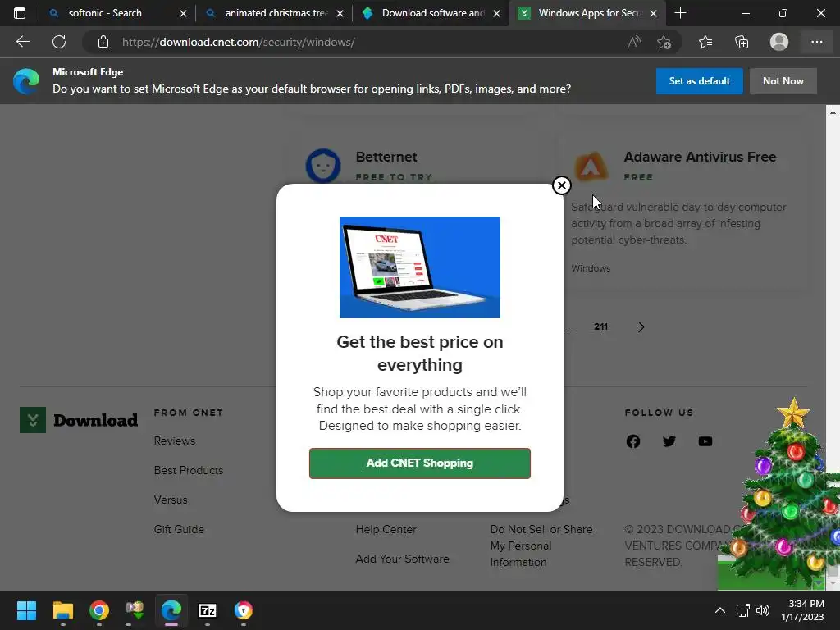The width and height of the screenshot is (840, 630).
Task: Show hidden system tray icons
Action: pyautogui.click(x=720, y=610)
